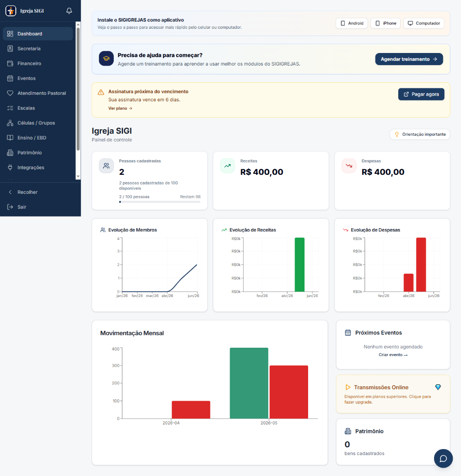Click the red 2026-04 bar in Movimentação Mensal
This screenshot has width=461, height=476.
191,410
